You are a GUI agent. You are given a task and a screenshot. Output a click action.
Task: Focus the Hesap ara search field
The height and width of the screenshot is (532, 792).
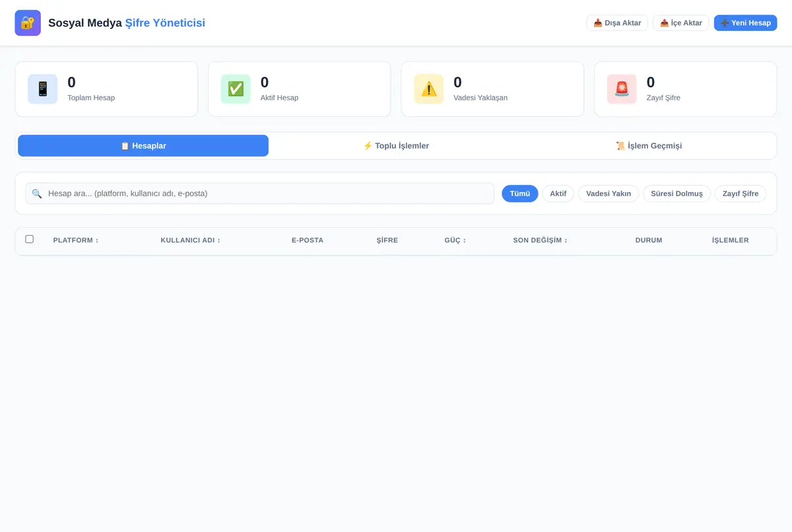(x=259, y=193)
